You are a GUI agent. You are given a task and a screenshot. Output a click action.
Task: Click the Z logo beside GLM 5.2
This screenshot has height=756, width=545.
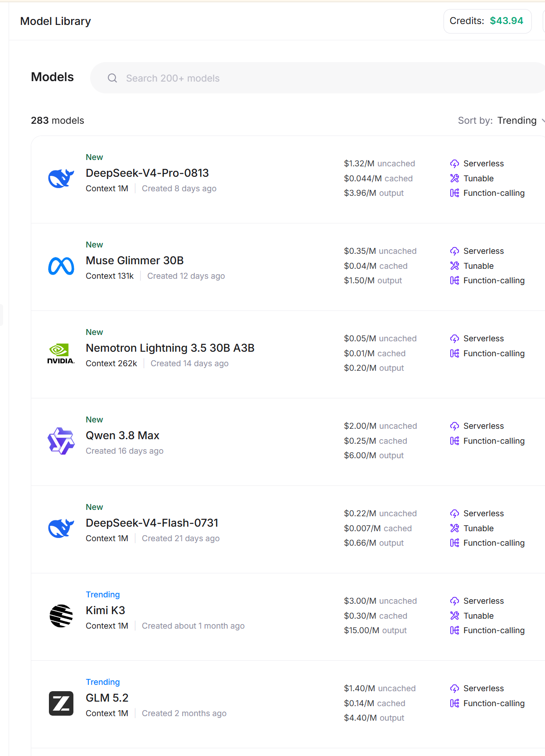point(61,703)
